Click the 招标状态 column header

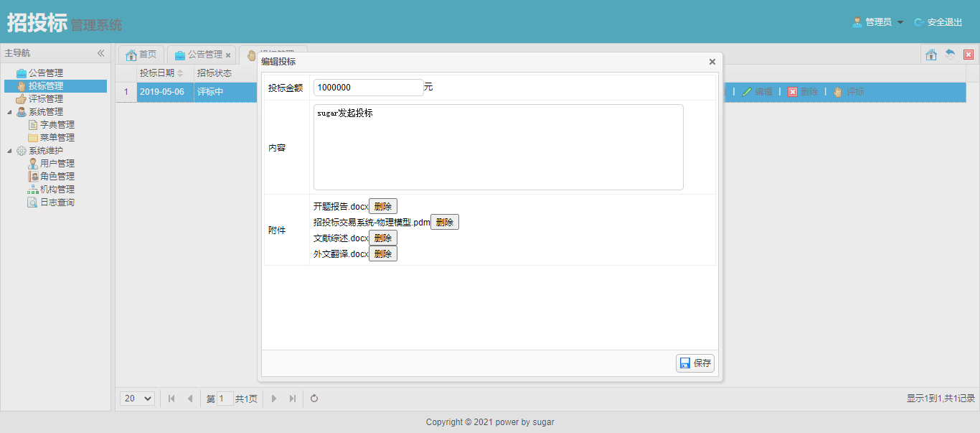click(215, 73)
